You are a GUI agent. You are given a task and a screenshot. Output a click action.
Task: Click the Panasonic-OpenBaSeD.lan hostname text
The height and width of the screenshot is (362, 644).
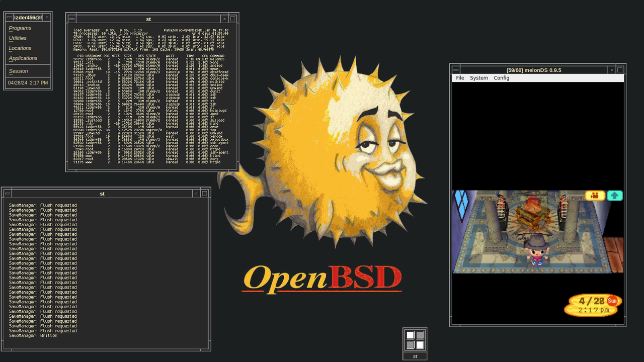188,30
